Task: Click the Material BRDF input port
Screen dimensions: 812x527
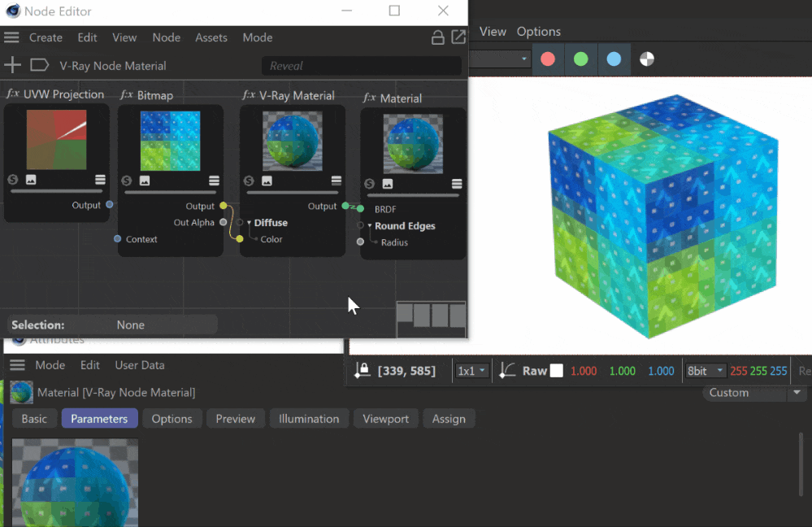Action: click(360, 208)
